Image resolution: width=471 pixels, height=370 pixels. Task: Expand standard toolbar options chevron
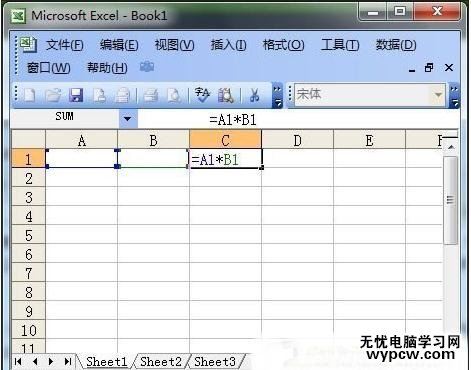coord(277,96)
